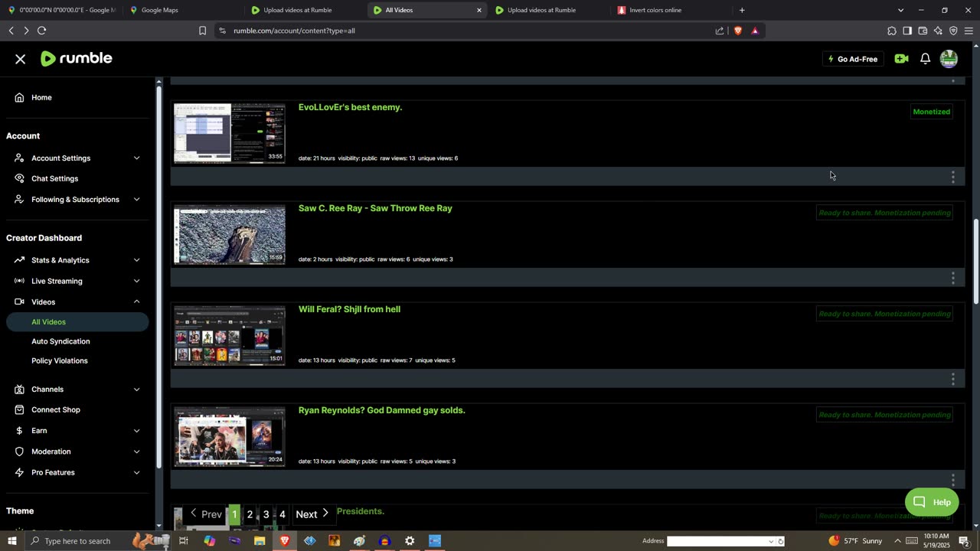The image size is (980, 551).
Task: Click the Following & Subscriptions icon
Action: [19, 199]
